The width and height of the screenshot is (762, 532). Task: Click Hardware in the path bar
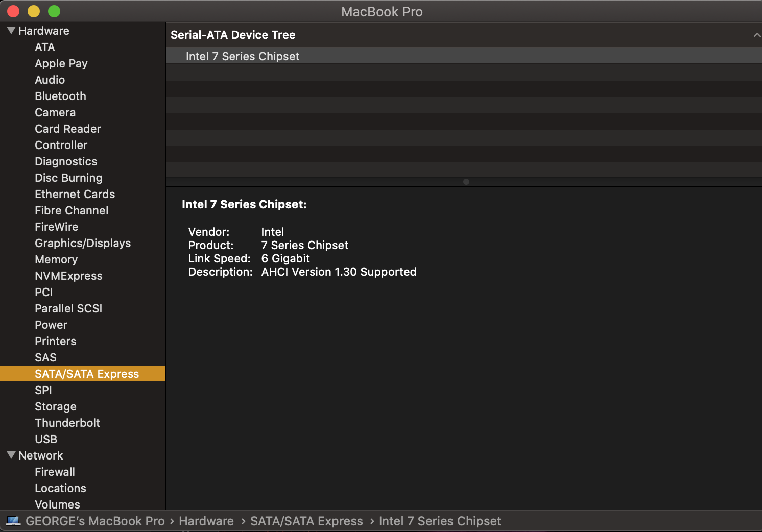pyautogui.click(x=206, y=521)
